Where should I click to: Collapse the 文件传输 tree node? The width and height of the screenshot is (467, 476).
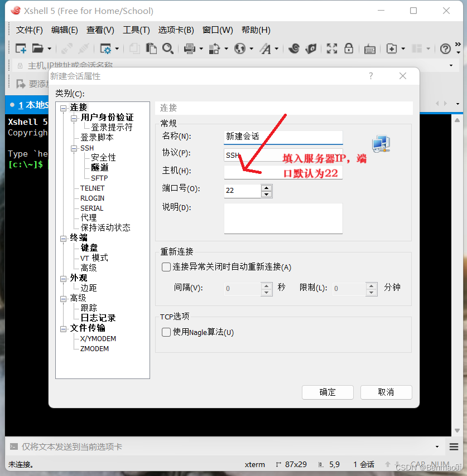[x=63, y=329]
